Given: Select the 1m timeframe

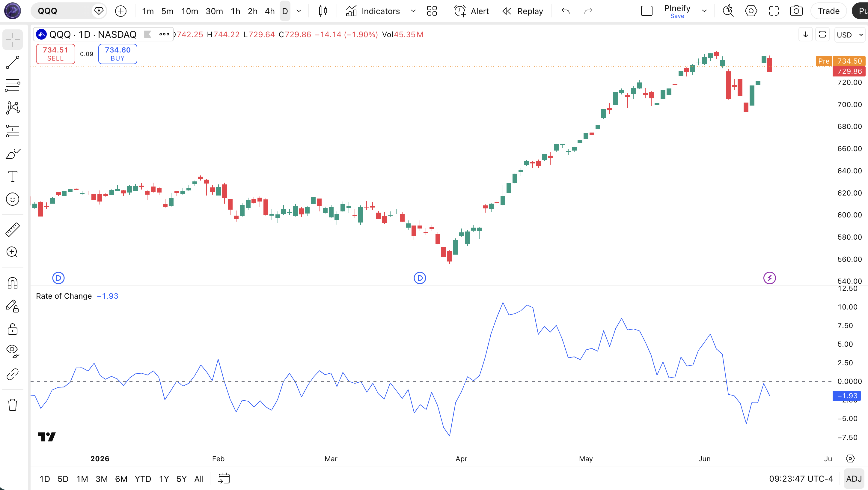Looking at the screenshot, I should tap(147, 11).
